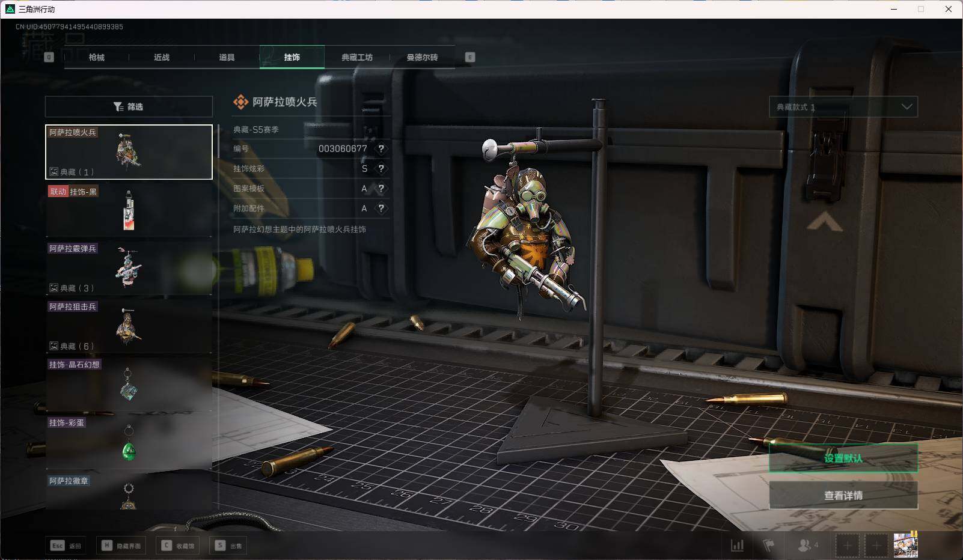Click the E next-tab key icon
The image size is (963, 560).
click(470, 57)
